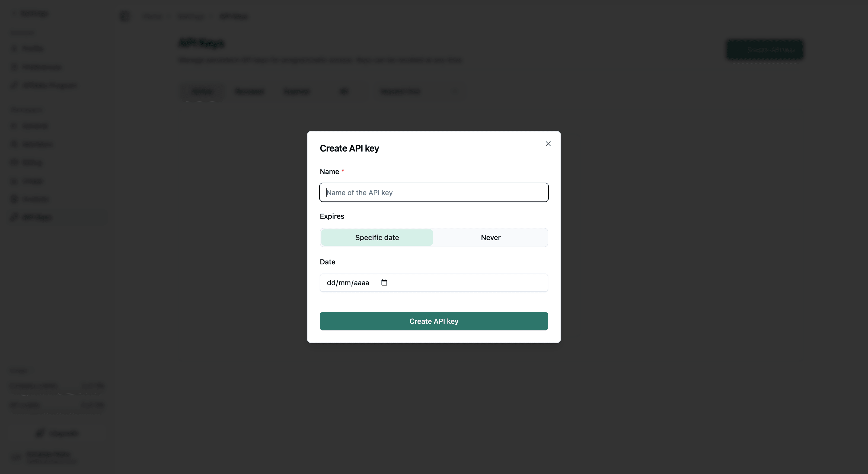868x474 pixels.
Task: Switch to the Expired keys tab
Action: pos(296,91)
